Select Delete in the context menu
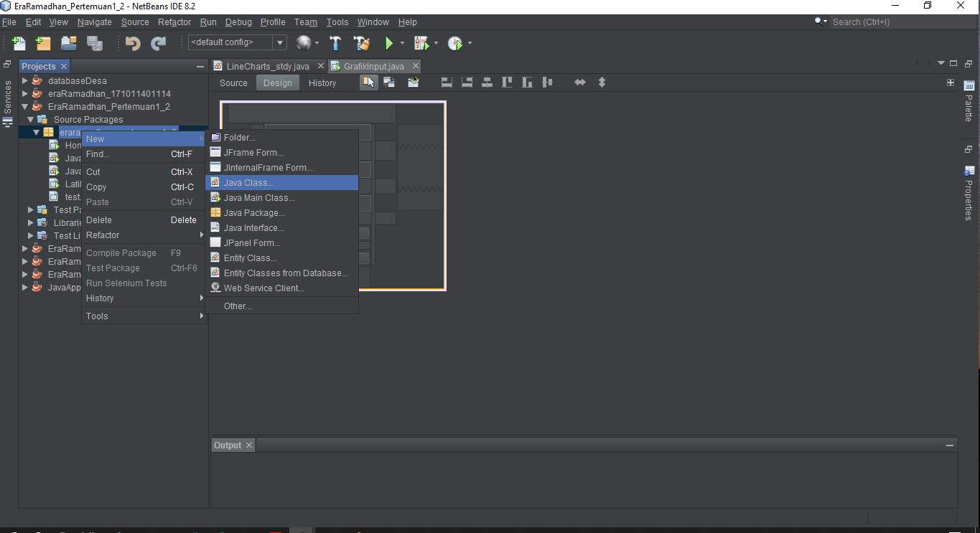Image resolution: width=980 pixels, height=533 pixels. (144, 220)
